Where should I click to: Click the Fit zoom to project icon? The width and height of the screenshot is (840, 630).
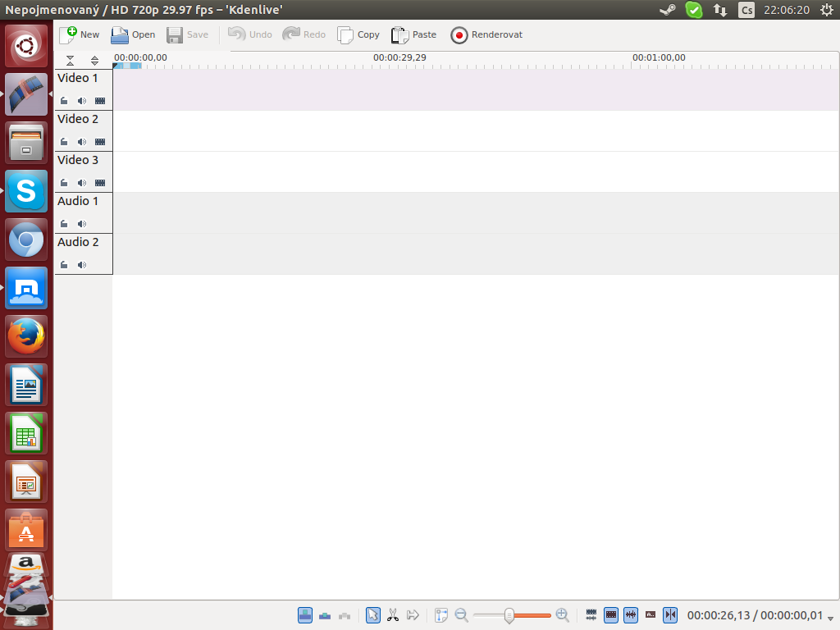click(441, 614)
